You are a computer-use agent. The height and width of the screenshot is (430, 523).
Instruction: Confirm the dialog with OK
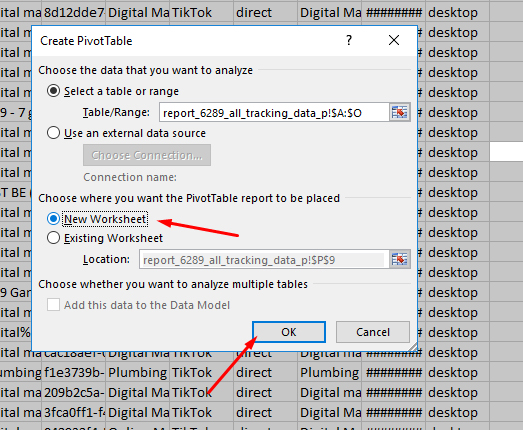[x=289, y=332]
